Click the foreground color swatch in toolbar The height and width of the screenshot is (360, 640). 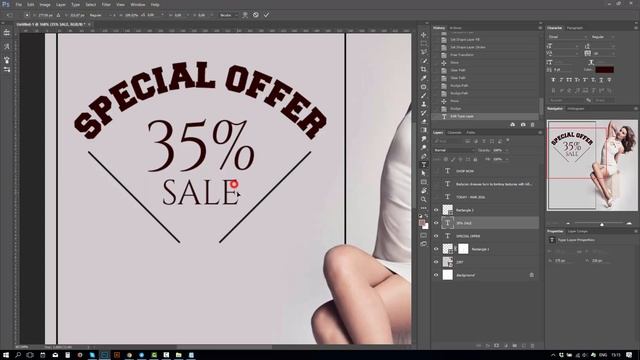[x=422, y=223]
